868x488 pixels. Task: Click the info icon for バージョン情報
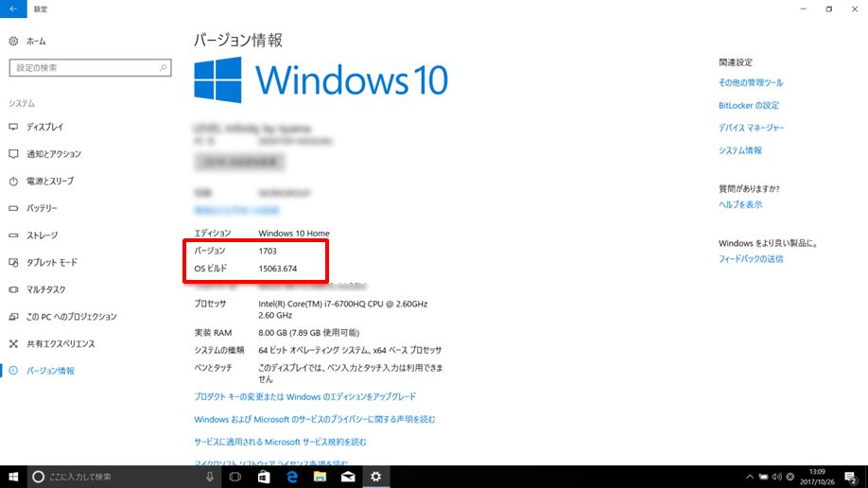tap(13, 371)
